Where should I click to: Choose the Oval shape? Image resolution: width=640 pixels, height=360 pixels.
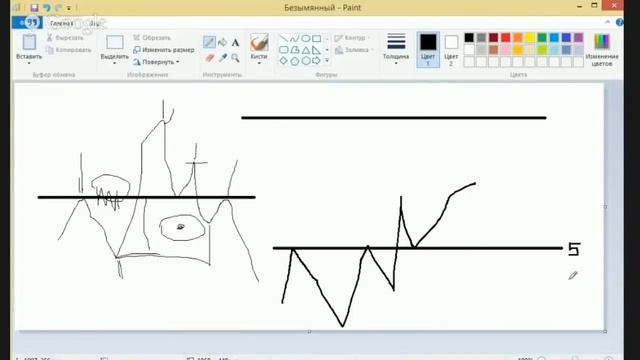[306, 39]
